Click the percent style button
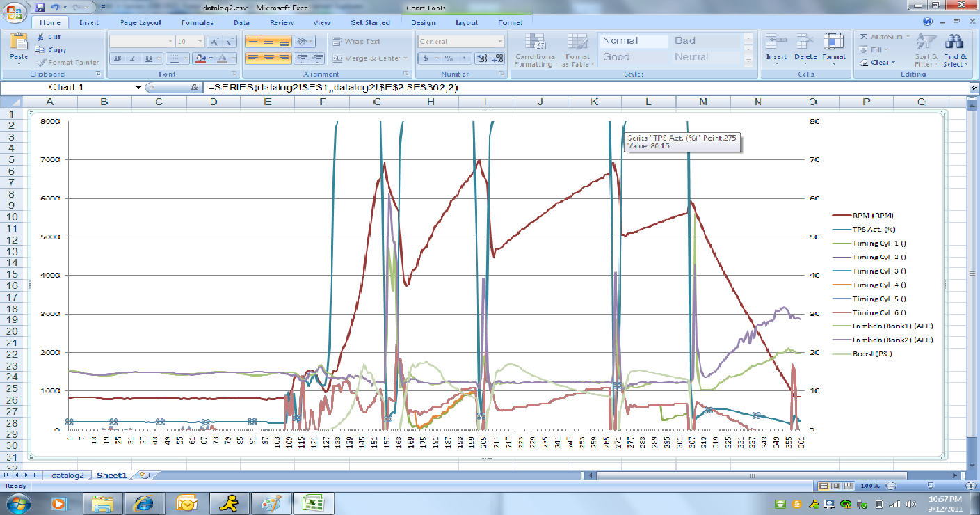The height and width of the screenshot is (515, 980). pyautogui.click(x=449, y=58)
